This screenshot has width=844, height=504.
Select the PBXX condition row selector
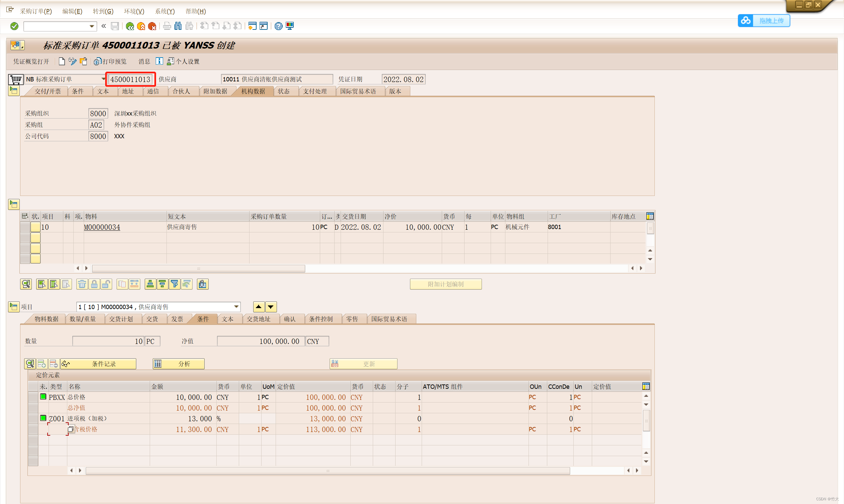pos(33,397)
